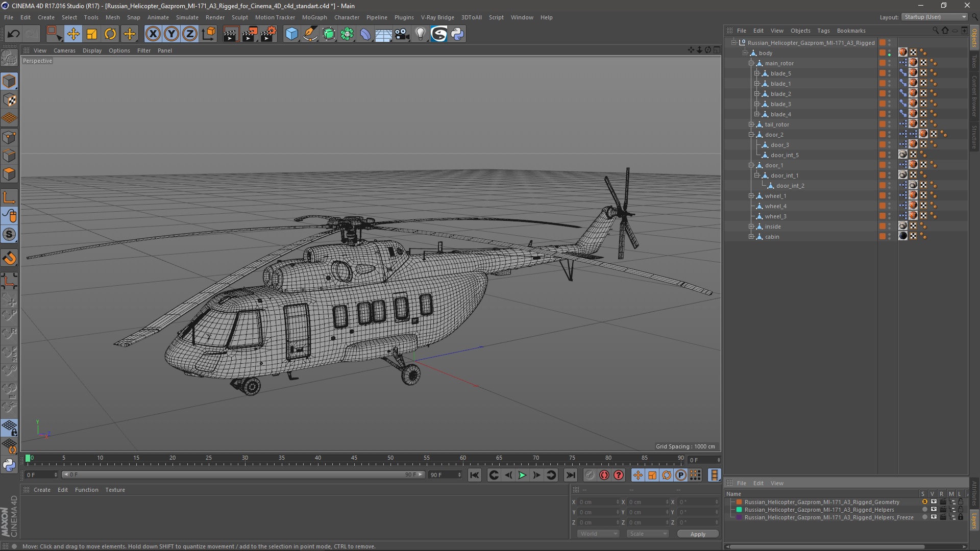The image size is (980, 551).
Task: Click the Rotate tool icon
Action: tap(110, 34)
